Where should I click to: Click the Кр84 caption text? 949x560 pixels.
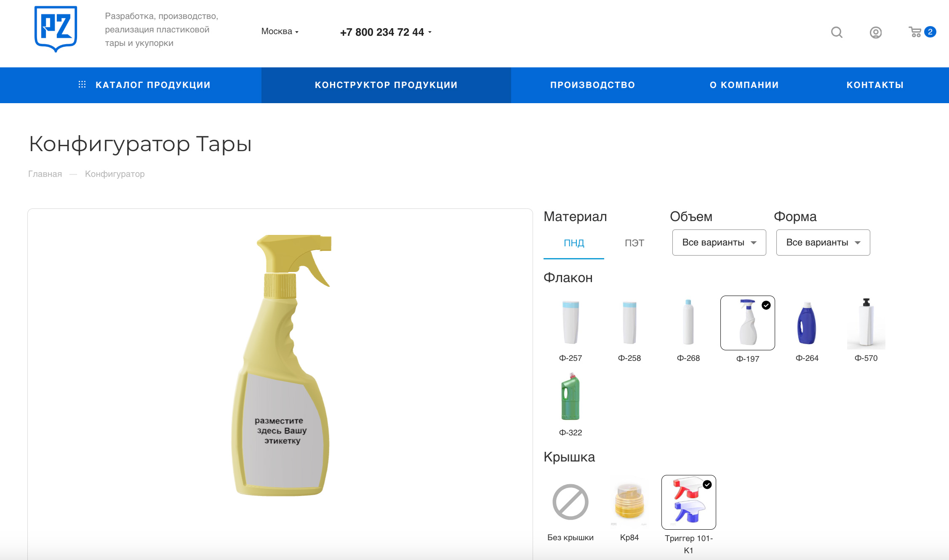point(629,537)
